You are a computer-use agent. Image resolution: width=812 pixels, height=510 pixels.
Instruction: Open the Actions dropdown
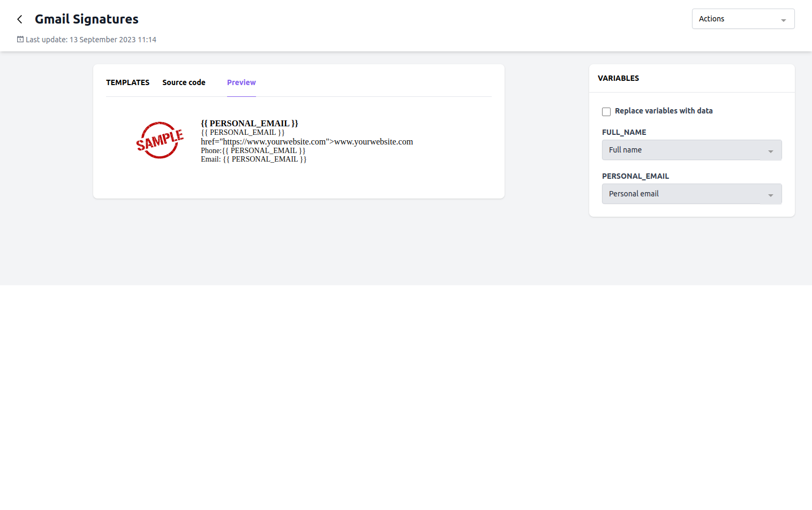[x=742, y=19]
